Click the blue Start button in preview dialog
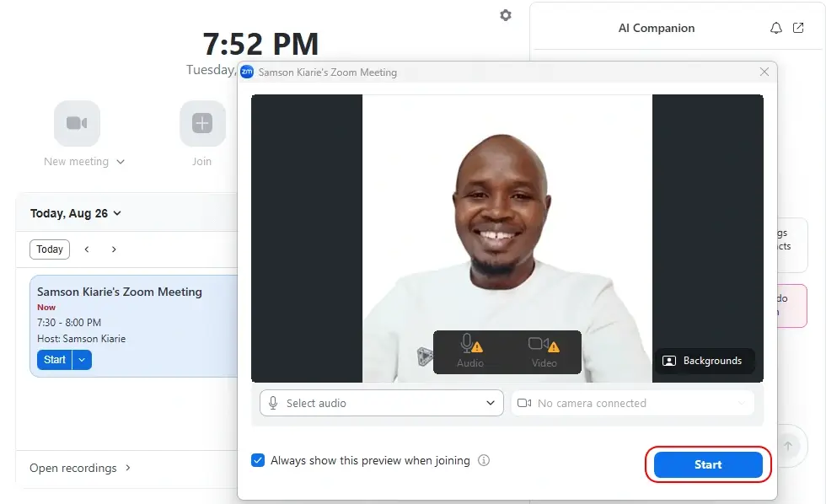The image size is (826, 504). [708, 464]
